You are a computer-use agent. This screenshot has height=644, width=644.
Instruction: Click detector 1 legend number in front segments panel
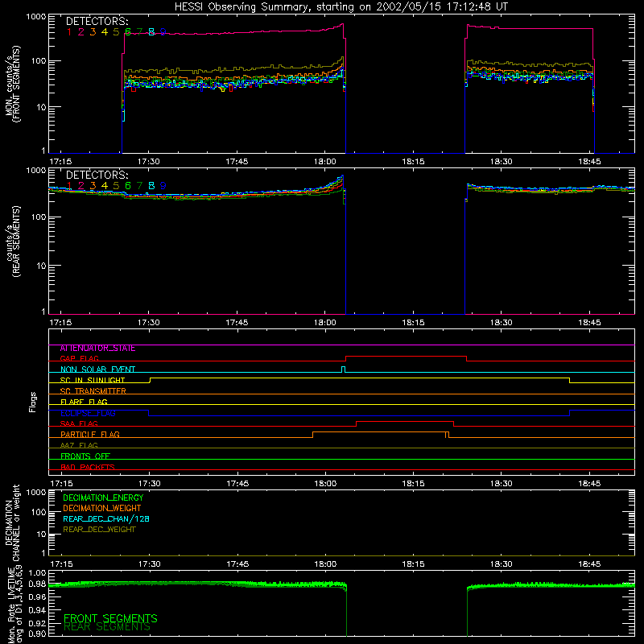[69, 32]
